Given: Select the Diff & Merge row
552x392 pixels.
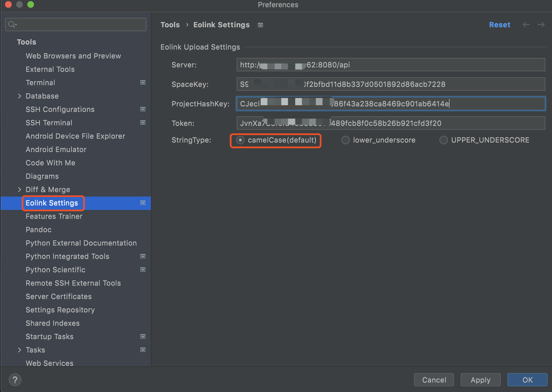Looking at the screenshot, I should 76,190.
